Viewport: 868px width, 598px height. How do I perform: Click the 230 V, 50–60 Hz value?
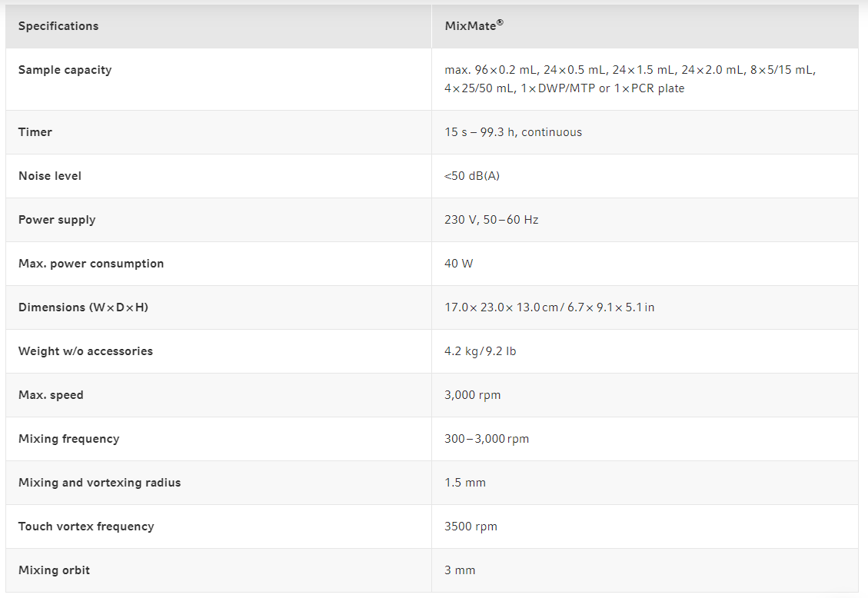491,220
